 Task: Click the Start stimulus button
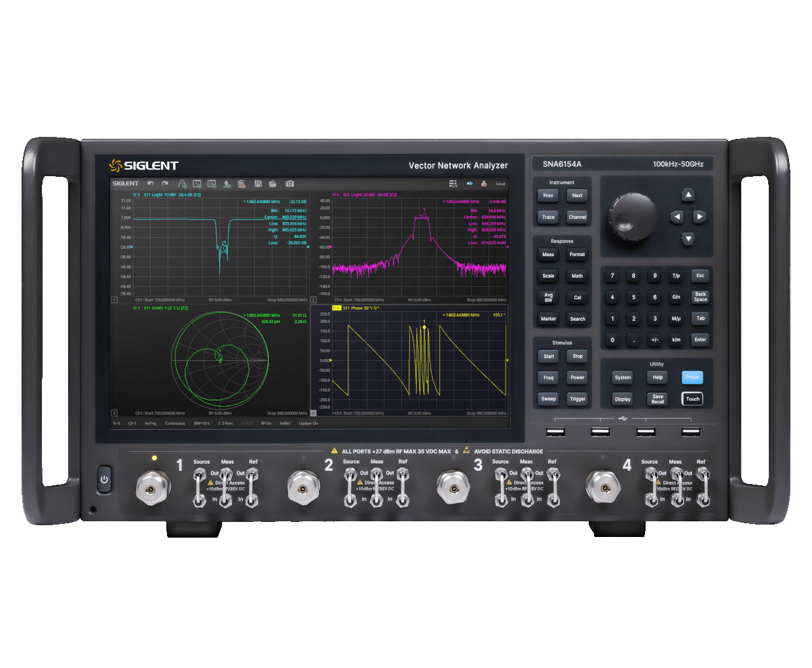click(x=548, y=357)
